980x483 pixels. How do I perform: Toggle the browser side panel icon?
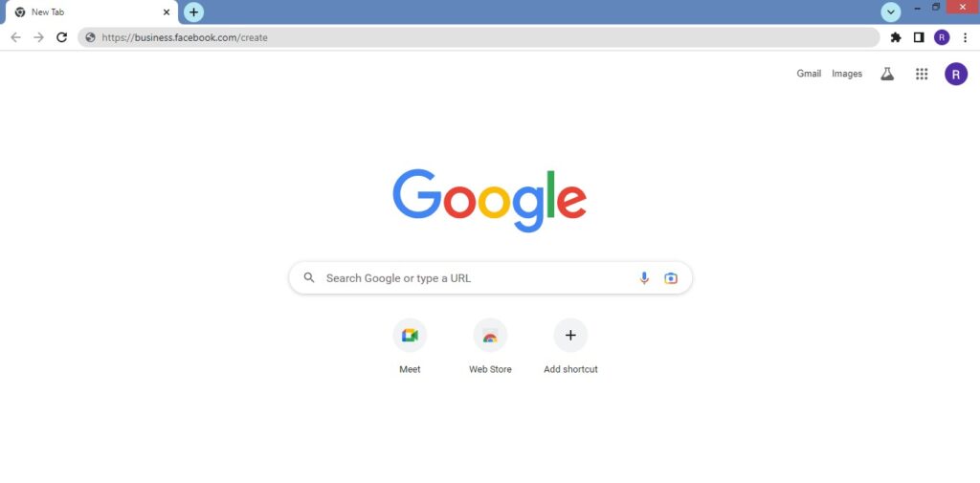pos(918,37)
